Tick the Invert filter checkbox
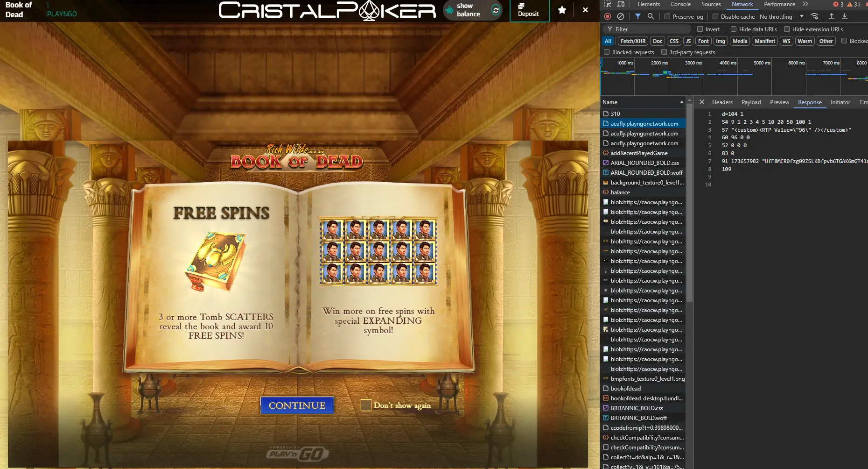The image size is (868, 469). coord(700,29)
